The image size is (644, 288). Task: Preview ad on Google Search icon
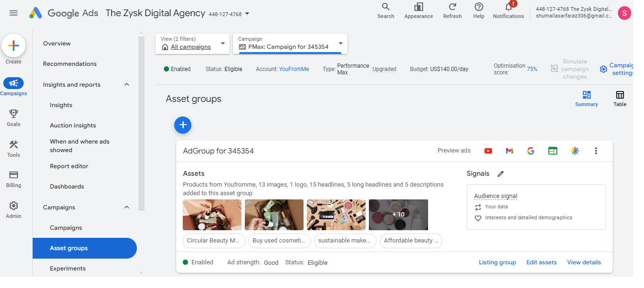[x=531, y=151]
